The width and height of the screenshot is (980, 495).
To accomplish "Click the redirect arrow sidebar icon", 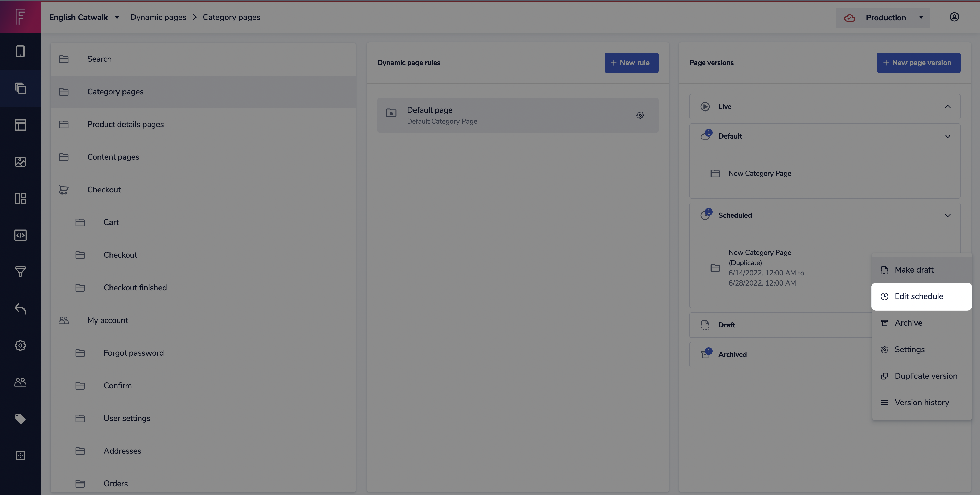I will pyautogui.click(x=20, y=308).
